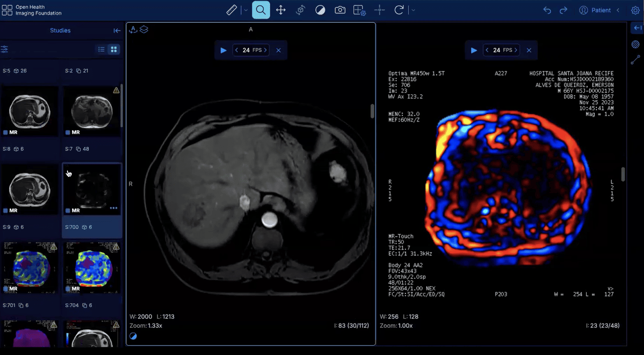Activate the Zoom magnifier tool

pos(261,10)
